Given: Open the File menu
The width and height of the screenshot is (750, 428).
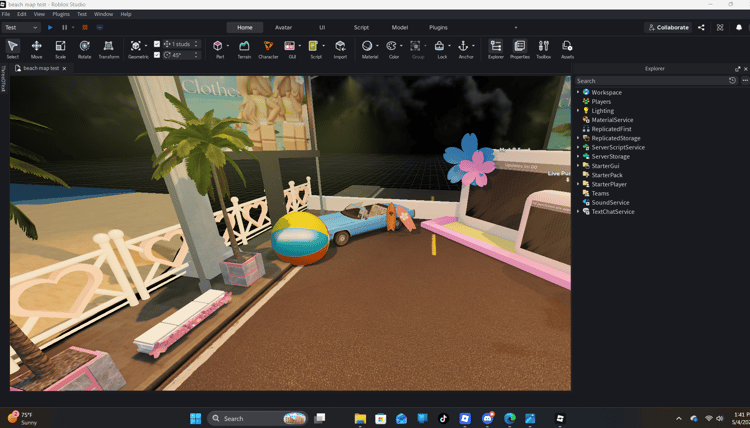Looking at the screenshot, I should [x=6, y=14].
